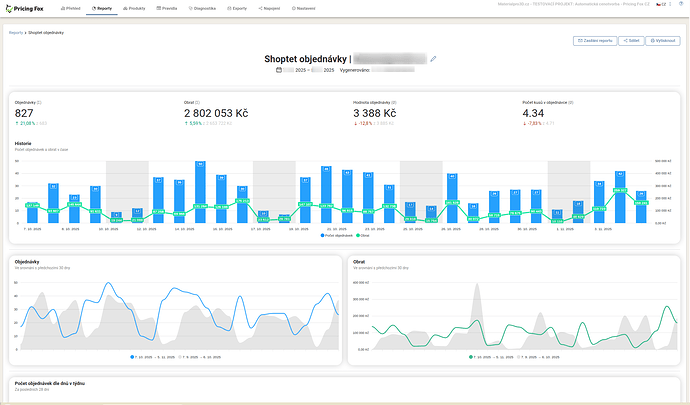Toggle current period series in Obrat chart legend
The height and width of the screenshot is (405, 690).
(x=490, y=356)
